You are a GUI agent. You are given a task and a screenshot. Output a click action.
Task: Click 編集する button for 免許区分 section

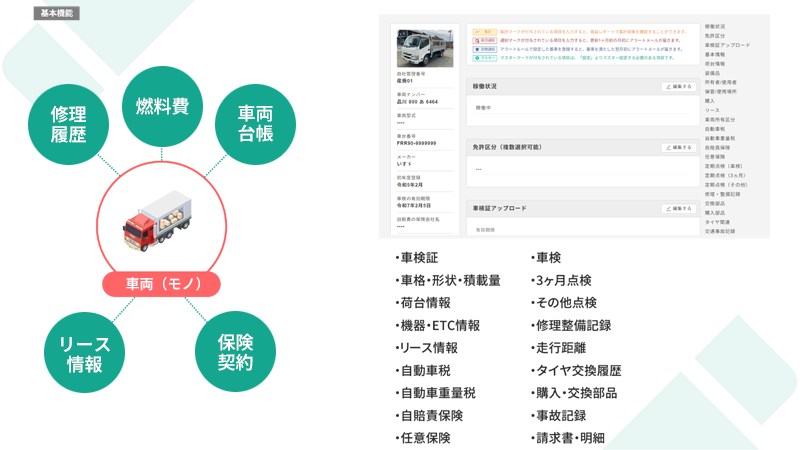[679, 148]
